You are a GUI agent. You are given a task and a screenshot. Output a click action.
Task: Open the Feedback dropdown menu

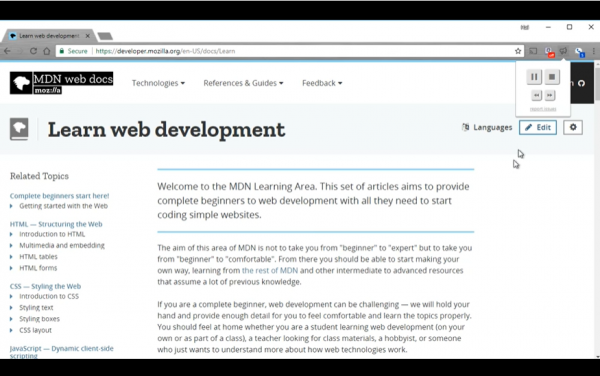point(322,83)
